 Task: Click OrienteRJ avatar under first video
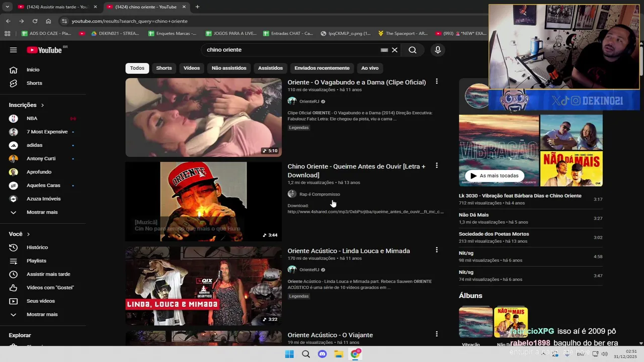tap(292, 101)
